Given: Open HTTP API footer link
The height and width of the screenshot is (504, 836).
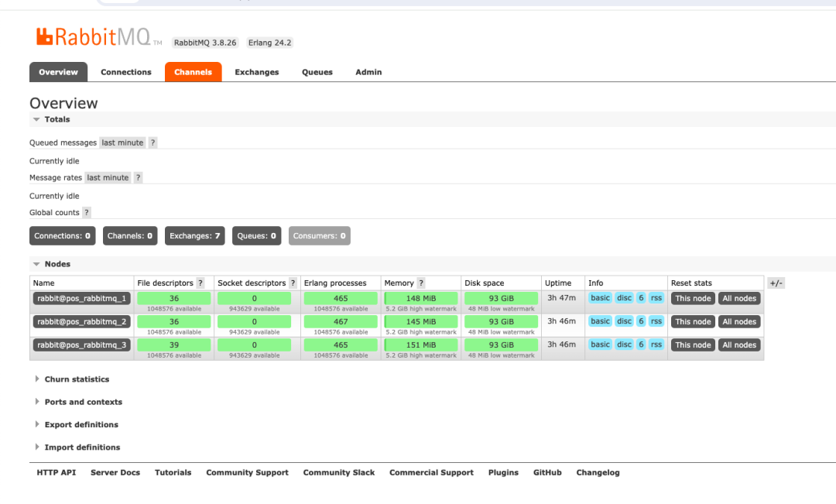Looking at the screenshot, I should coord(56,472).
